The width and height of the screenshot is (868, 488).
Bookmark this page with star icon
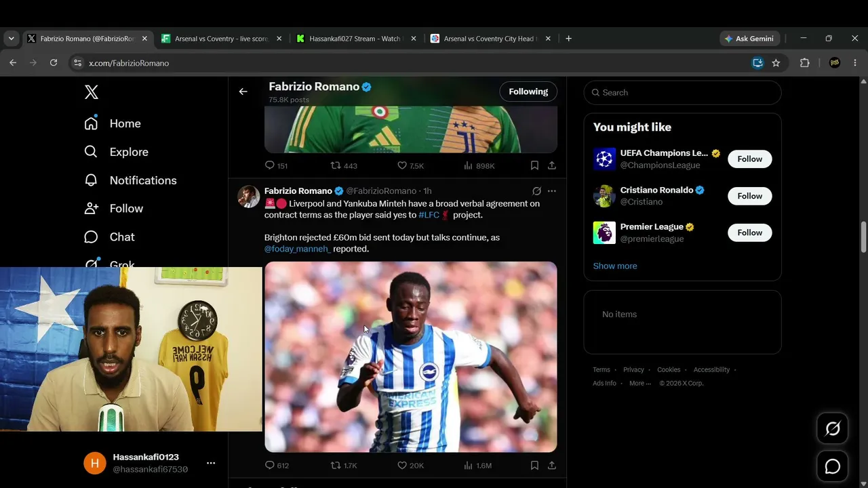click(x=776, y=62)
